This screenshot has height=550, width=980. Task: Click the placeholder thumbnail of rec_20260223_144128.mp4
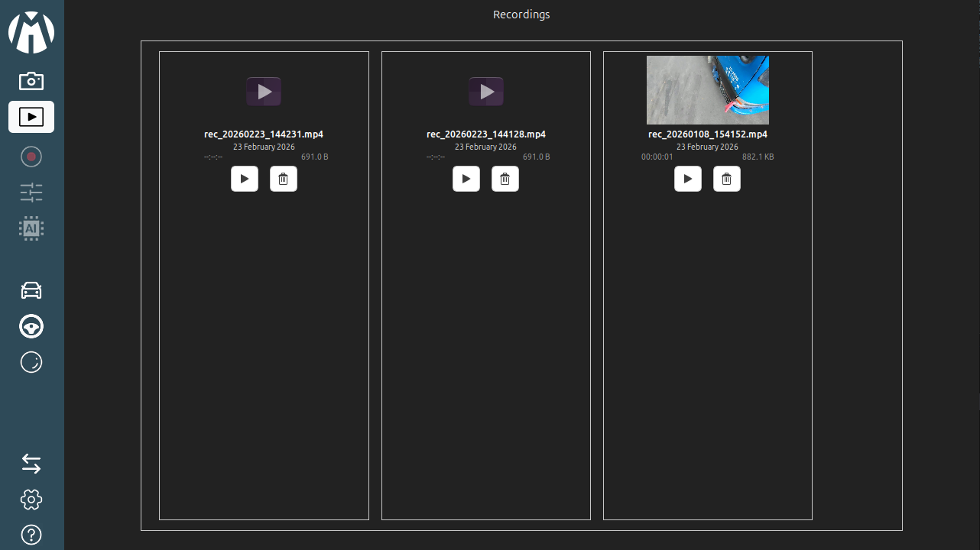486,92
